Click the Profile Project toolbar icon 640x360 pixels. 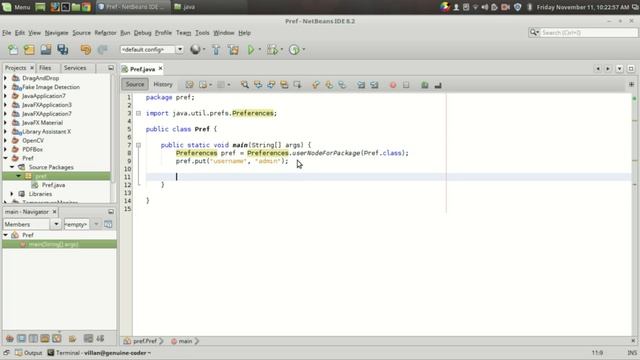[294, 50]
